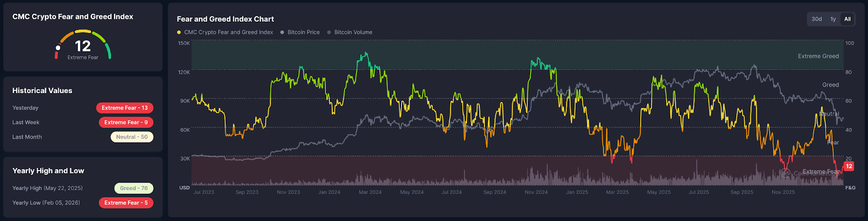
Task: Click the Jan 2025 label on time axis
Action: (577, 192)
